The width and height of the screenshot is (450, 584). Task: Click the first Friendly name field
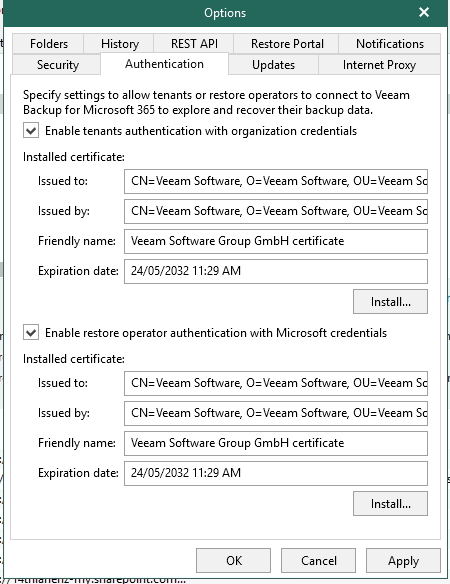[x=276, y=241]
